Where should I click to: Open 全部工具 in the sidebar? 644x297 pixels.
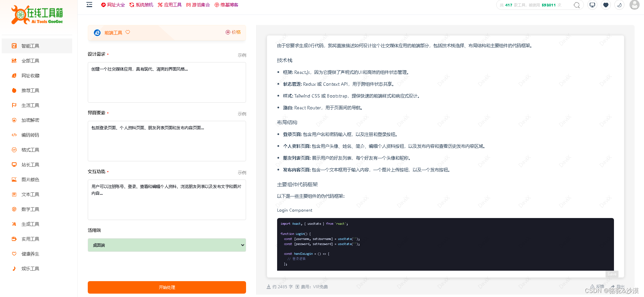pos(37,61)
